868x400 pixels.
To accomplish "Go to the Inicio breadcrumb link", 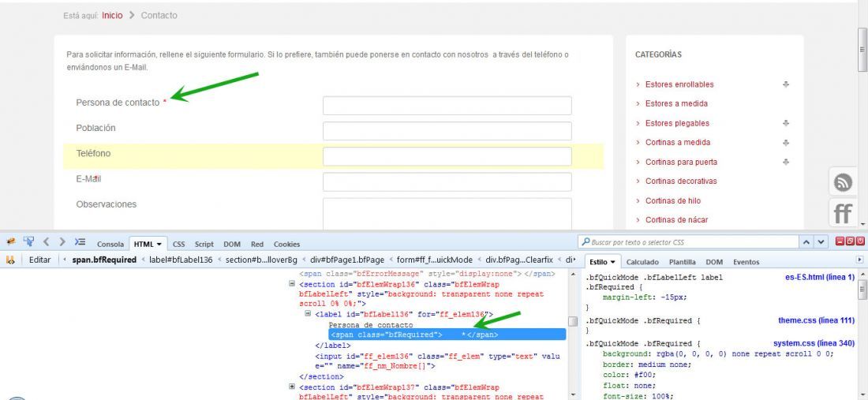I will point(112,16).
